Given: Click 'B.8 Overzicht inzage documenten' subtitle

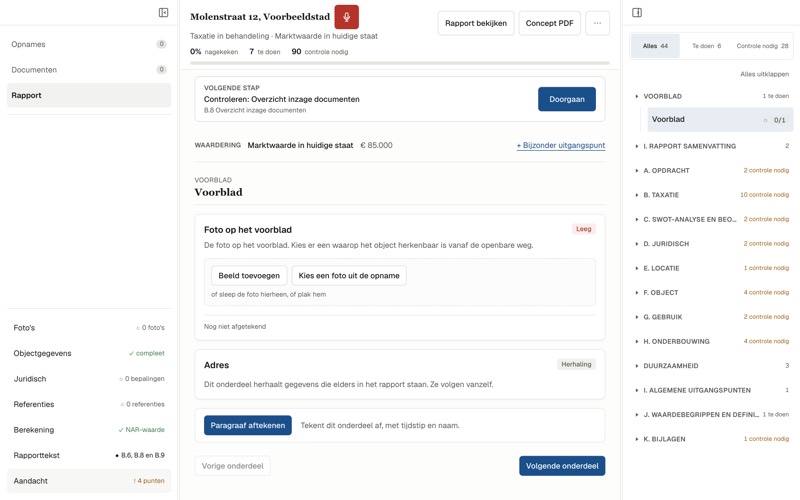Looking at the screenshot, I should coord(255,110).
